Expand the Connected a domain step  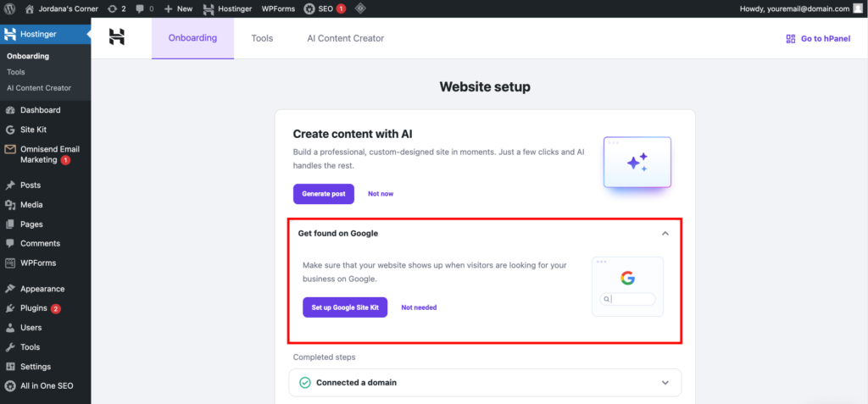point(665,383)
